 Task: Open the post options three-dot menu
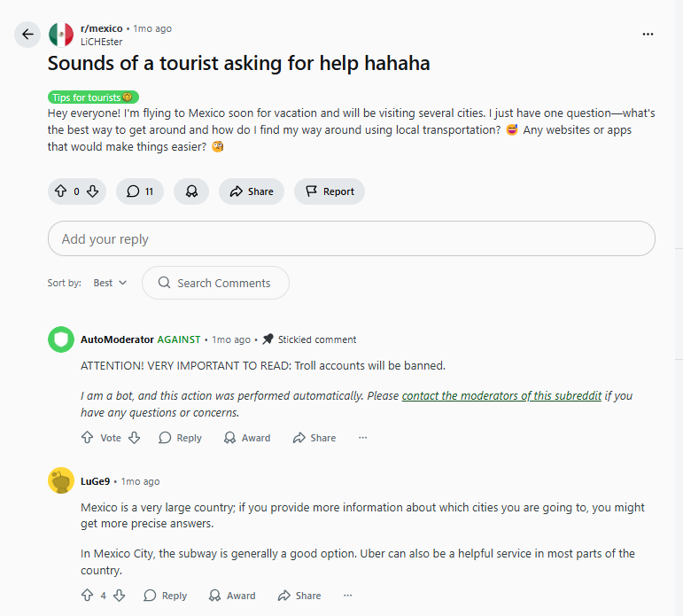(x=648, y=35)
